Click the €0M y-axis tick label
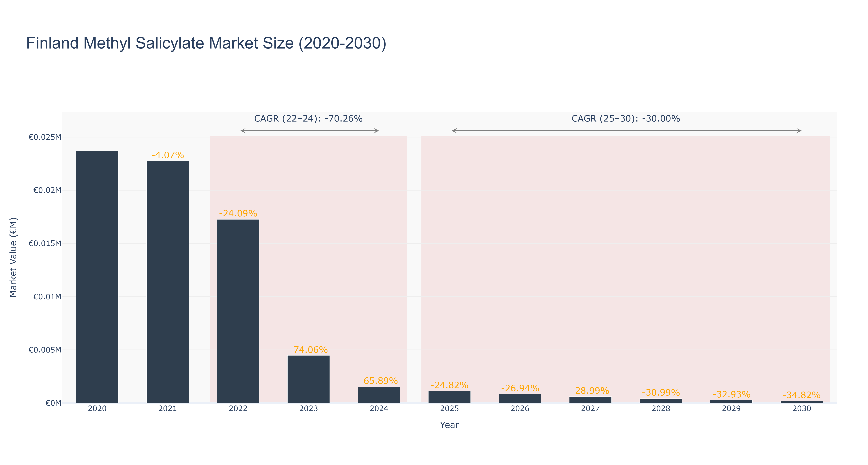 point(53,403)
